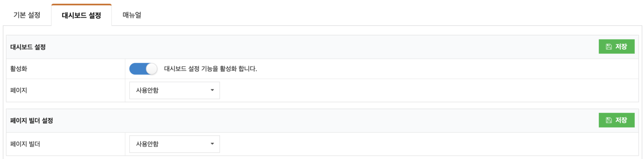Click the 페이지 row label
644x159 pixels.
(x=19, y=90)
